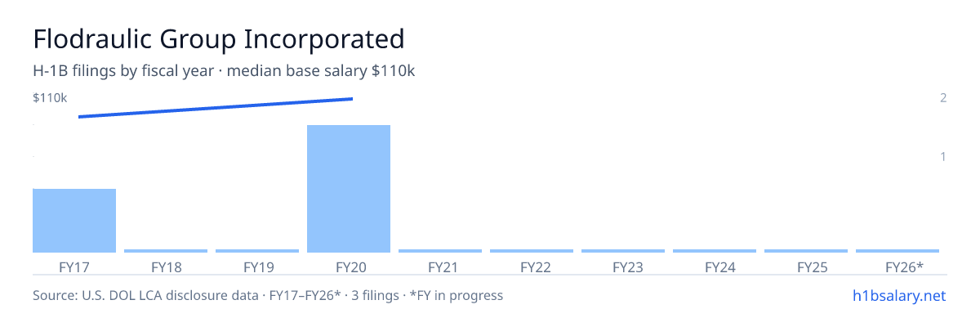The width and height of the screenshot is (980, 327).
Task: Click the tall FY20 filings bar
Action: click(349, 189)
